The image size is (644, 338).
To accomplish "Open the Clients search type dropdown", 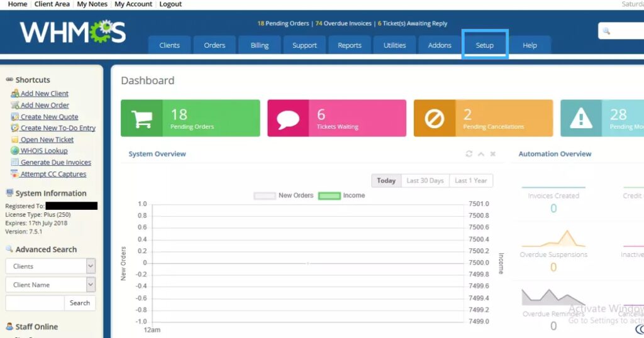I will (x=91, y=266).
